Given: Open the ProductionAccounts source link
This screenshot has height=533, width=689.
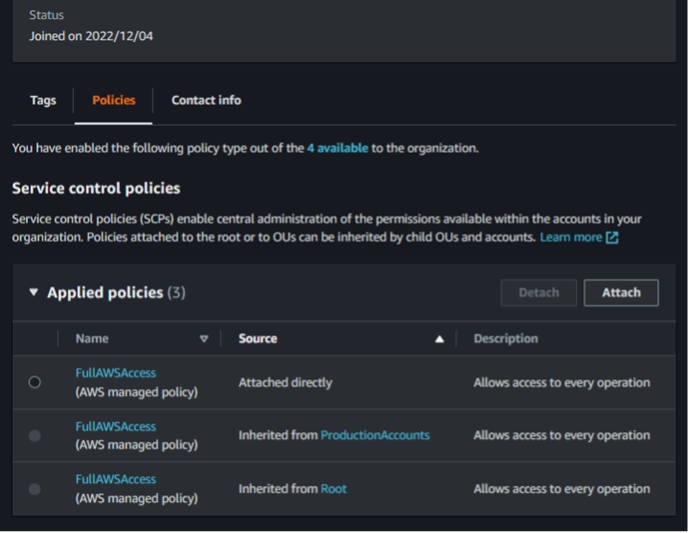Looking at the screenshot, I should [x=375, y=435].
